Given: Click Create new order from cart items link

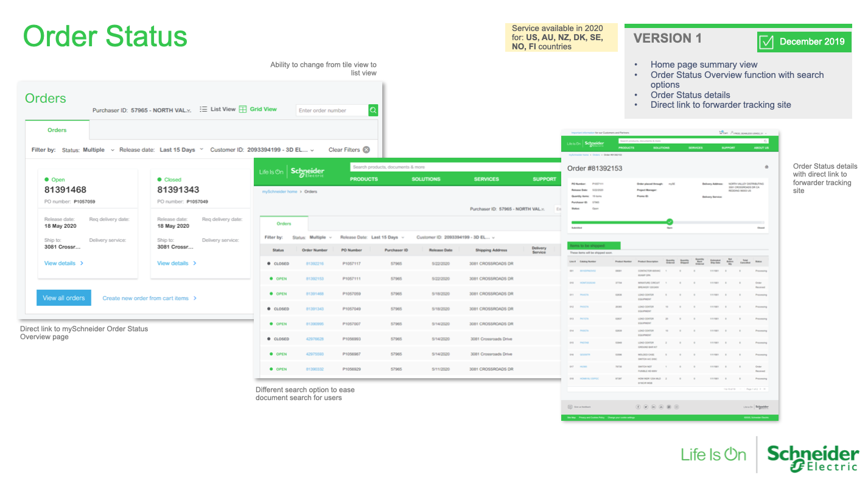Looking at the screenshot, I should (x=145, y=298).
